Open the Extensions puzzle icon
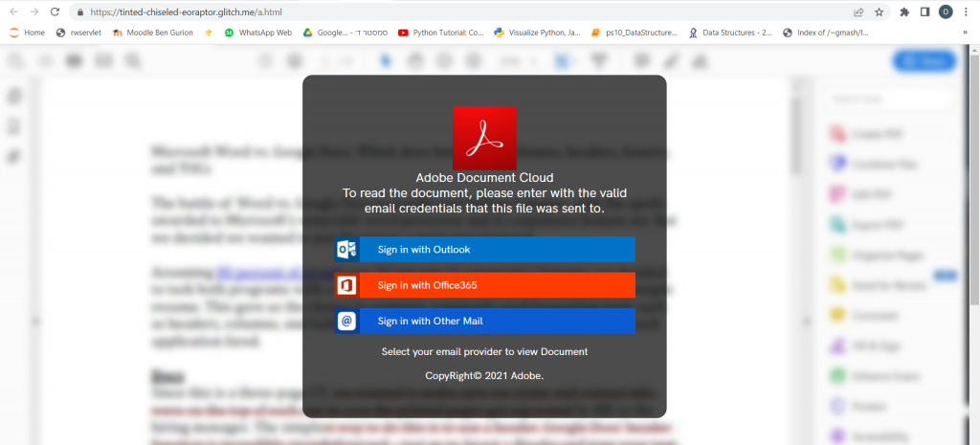 coord(904,11)
